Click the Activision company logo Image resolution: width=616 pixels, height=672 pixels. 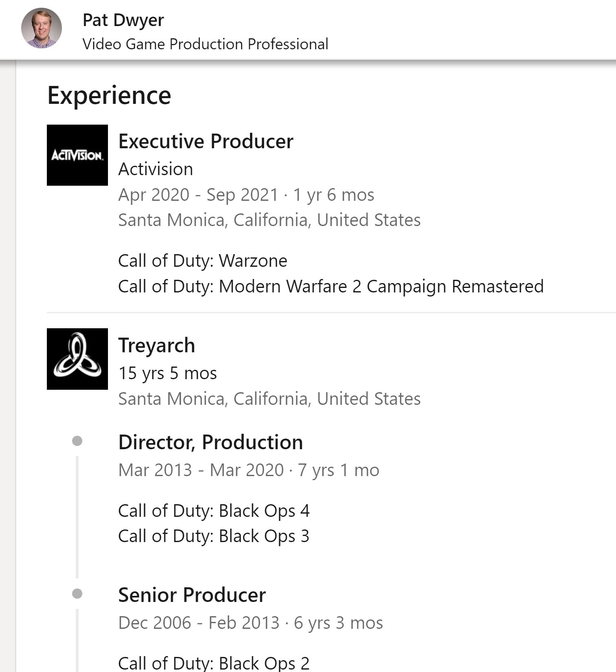77,155
